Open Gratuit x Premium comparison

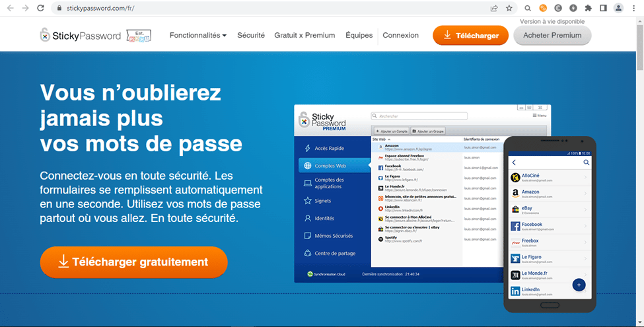tap(304, 35)
